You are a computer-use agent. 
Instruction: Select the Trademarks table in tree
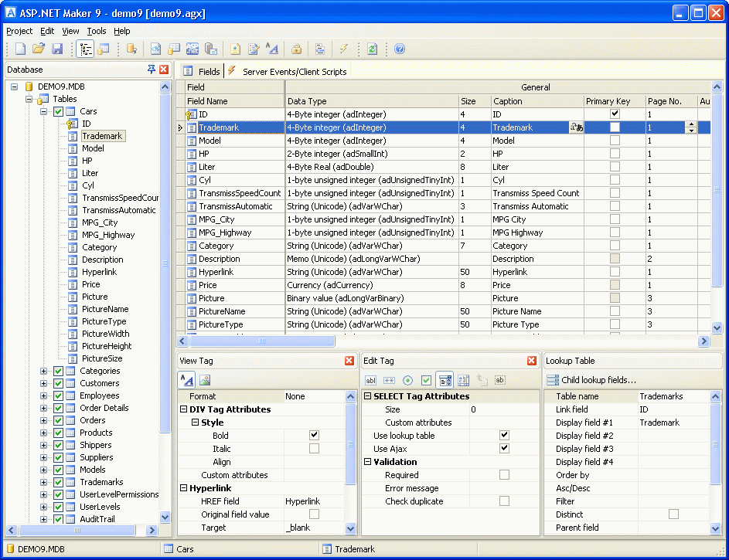click(x=101, y=482)
